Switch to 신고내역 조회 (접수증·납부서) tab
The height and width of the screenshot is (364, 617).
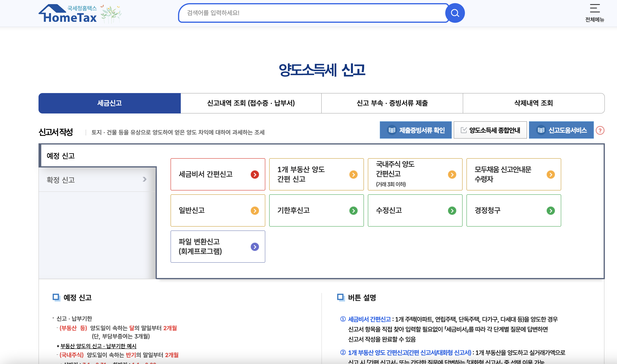pyautogui.click(x=251, y=103)
